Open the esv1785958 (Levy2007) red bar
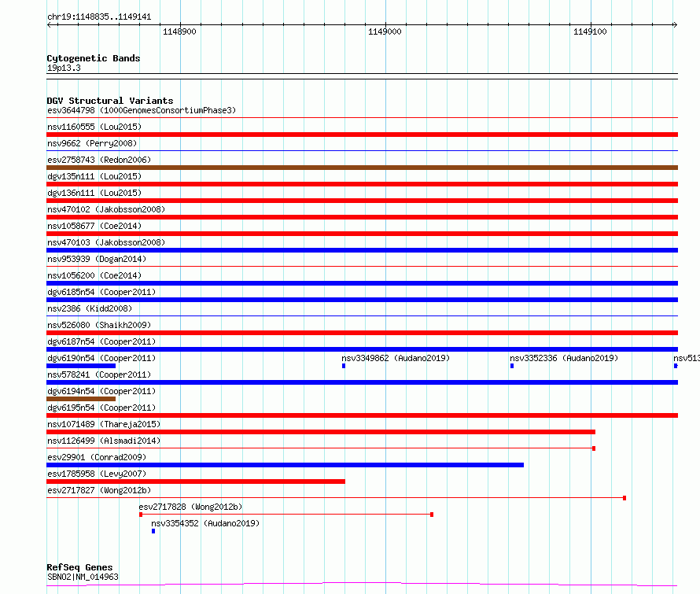 [196, 481]
